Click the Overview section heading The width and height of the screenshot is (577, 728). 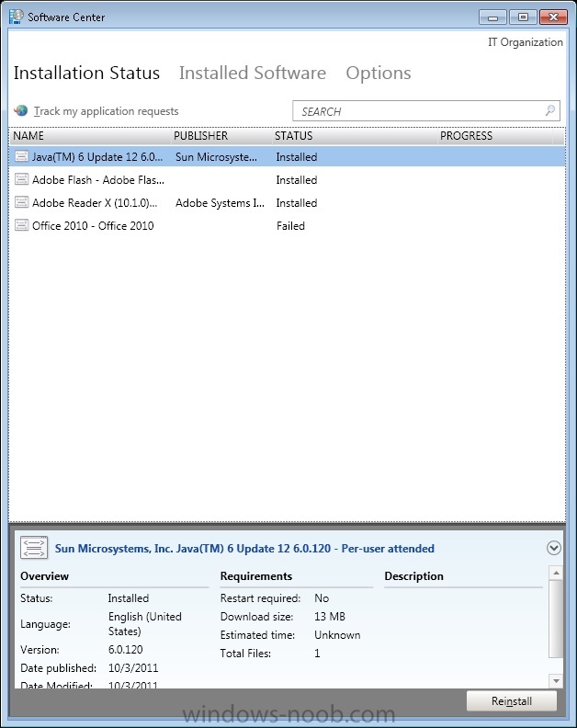pyautogui.click(x=45, y=576)
